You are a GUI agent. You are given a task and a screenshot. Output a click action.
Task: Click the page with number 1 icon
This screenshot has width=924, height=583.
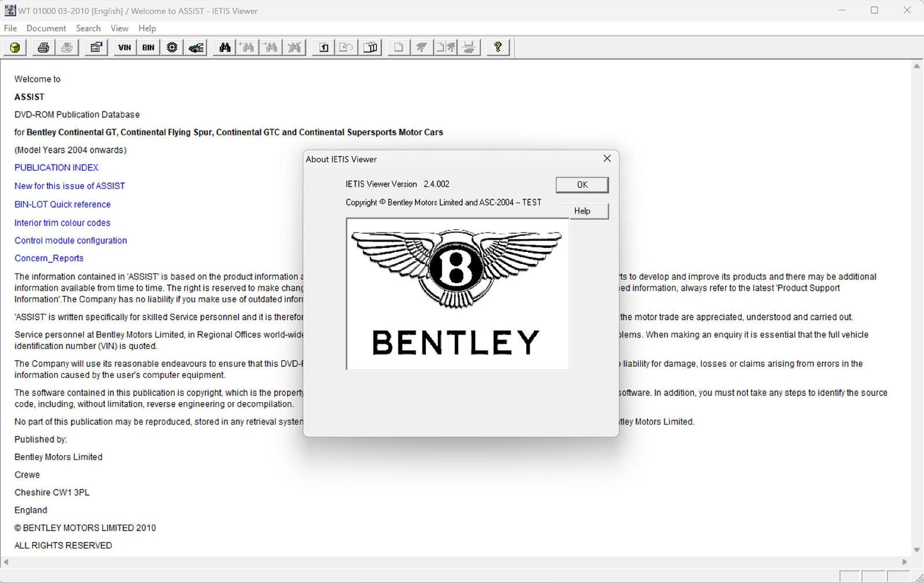(324, 47)
